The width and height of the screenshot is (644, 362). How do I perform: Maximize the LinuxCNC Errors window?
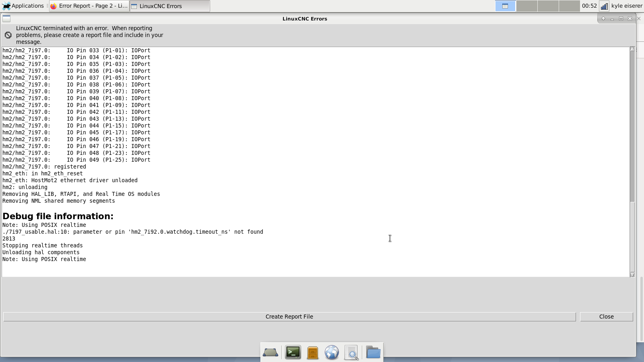[x=621, y=19]
